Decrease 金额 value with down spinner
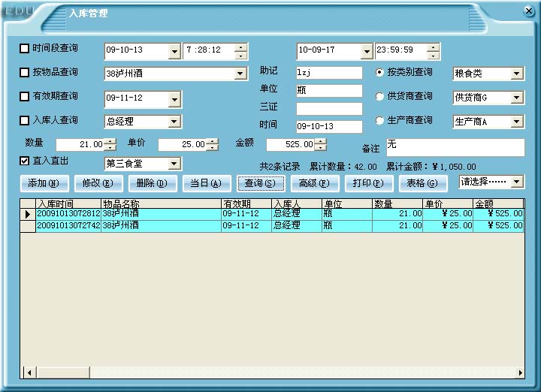The image size is (541, 392). click(320, 147)
